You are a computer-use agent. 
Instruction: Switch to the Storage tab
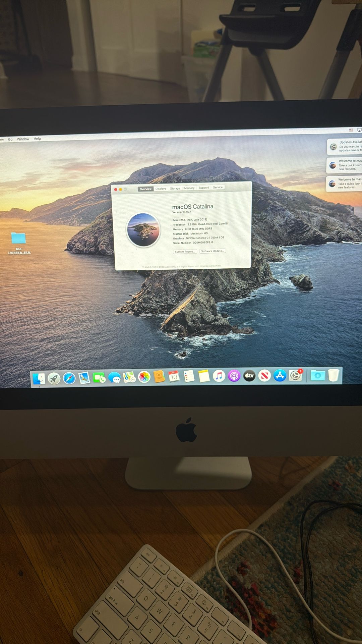click(x=175, y=188)
